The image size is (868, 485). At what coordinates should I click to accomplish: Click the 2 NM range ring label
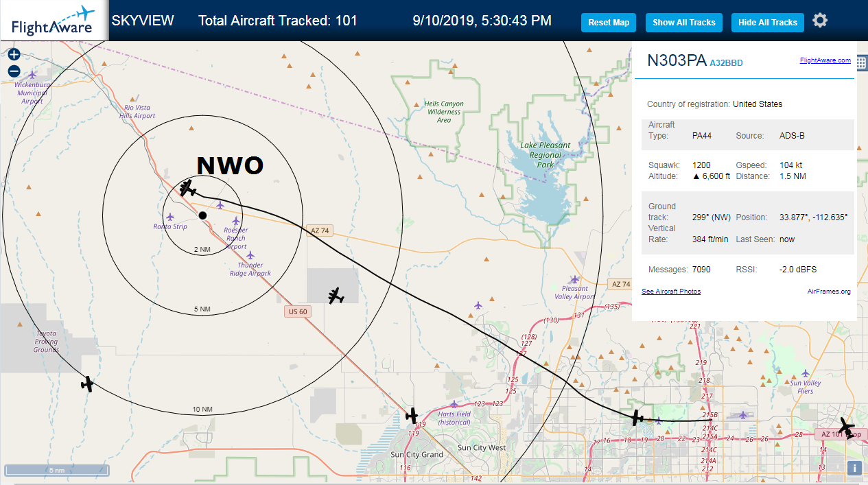click(x=202, y=249)
